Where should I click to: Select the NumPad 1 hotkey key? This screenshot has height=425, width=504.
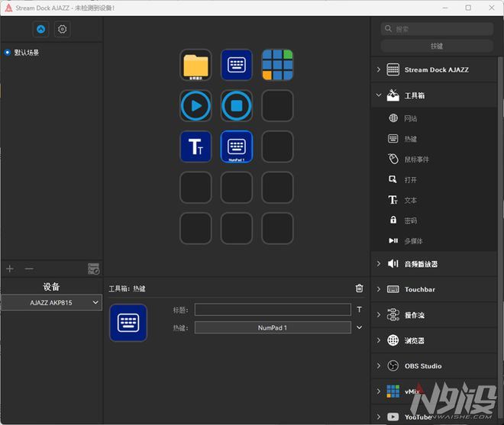point(237,146)
